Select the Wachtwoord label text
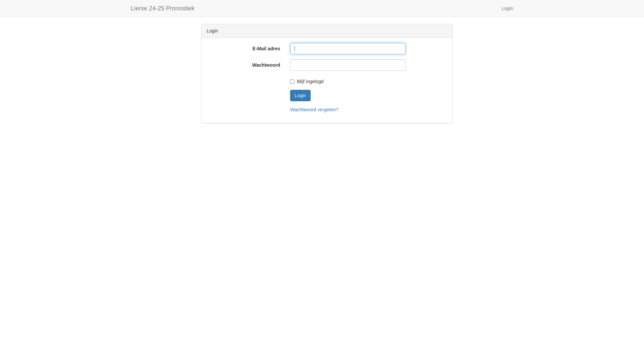Screen dimensions: 644x362 click(x=266, y=65)
